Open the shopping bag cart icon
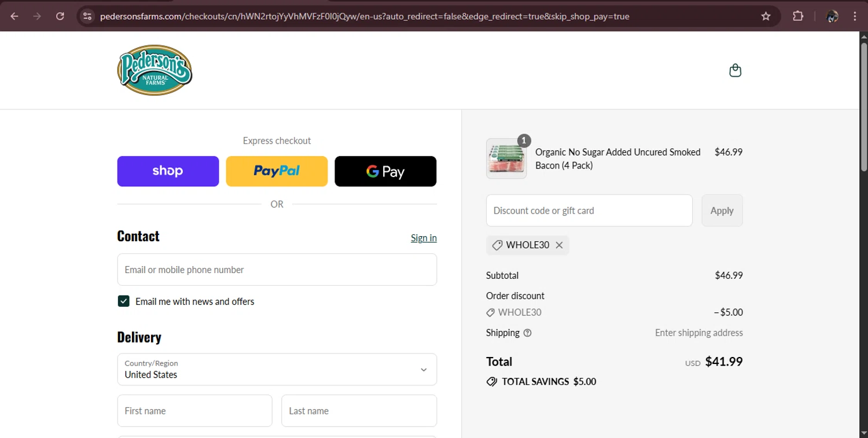 click(x=735, y=71)
